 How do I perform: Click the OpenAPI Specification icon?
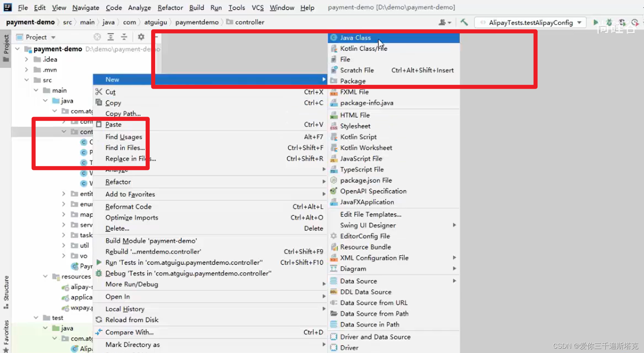[334, 191]
